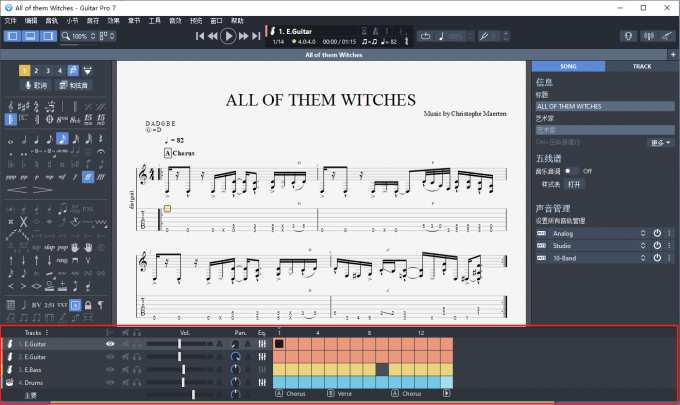Switch to the TRACK tab

[x=640, y=66]
